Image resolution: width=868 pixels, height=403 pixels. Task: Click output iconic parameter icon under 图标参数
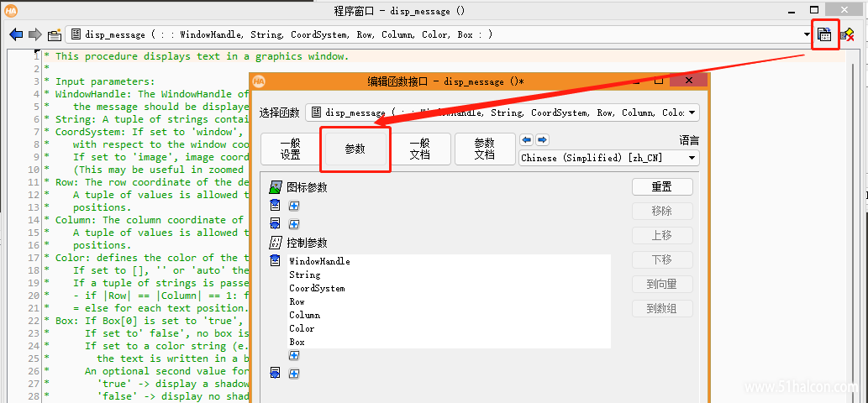click(275, 224)
